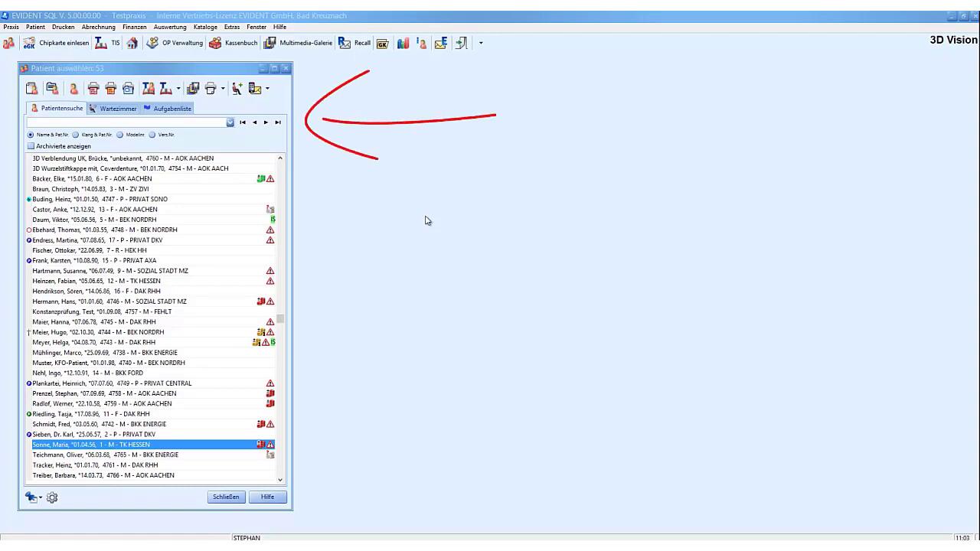This screenshot has width=980, height=551.
Task: Launch the Multimedia-Galerie
Action: [x=299, y=44]
